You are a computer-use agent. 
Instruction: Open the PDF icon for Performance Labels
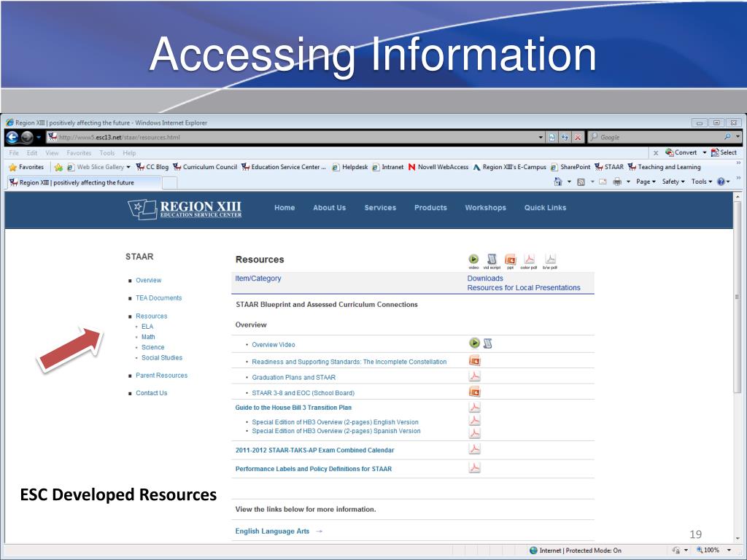click(474, 467)
